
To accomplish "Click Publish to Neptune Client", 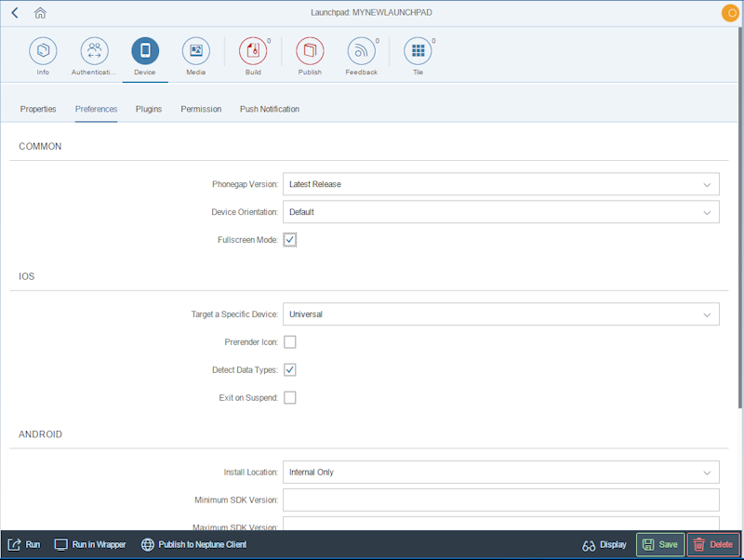I will click(x=193, y=544).
